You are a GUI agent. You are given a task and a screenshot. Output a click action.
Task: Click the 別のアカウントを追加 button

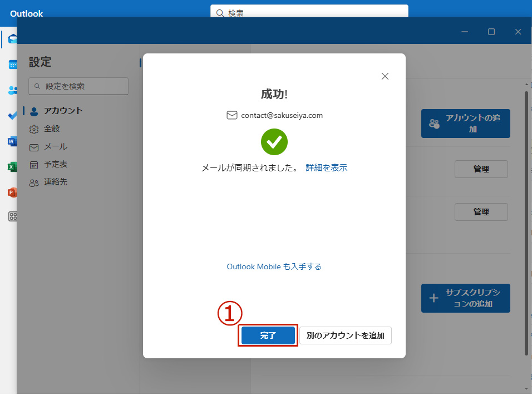(346, 335)
